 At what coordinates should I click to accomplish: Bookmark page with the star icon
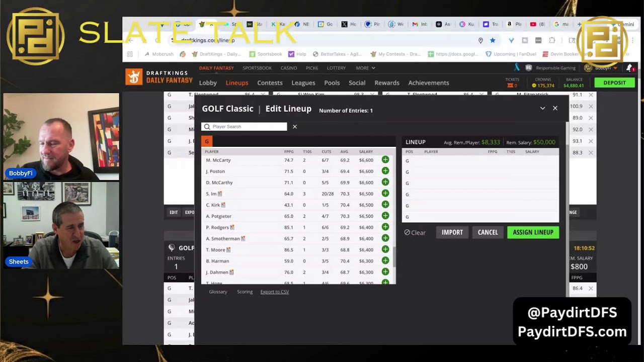(493, 40)
